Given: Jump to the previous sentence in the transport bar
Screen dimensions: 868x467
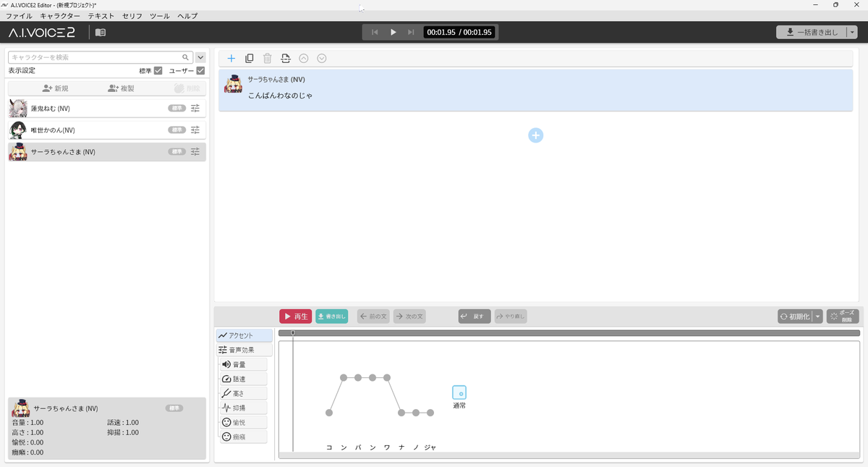Looking at the screenshot, I should [x=375, y=32].
